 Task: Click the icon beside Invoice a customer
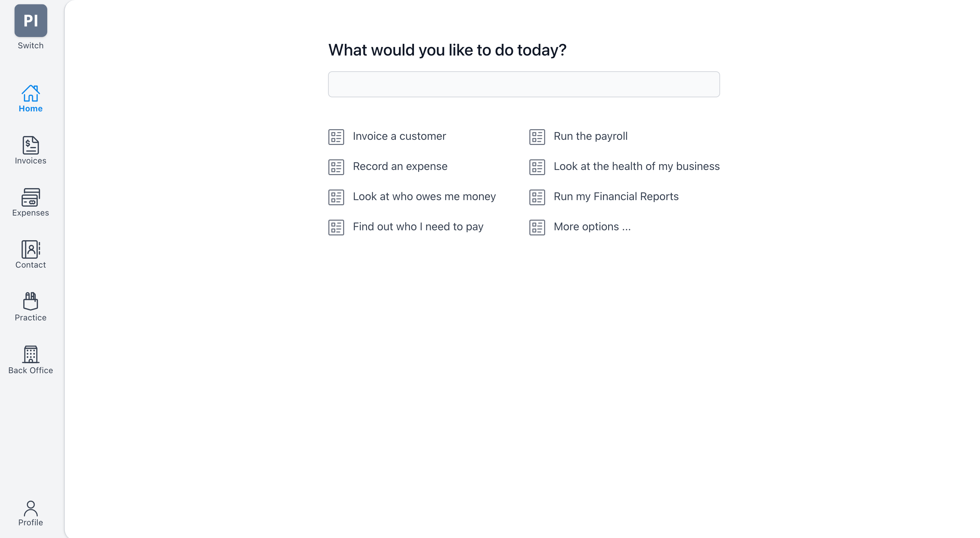point(336,136)
